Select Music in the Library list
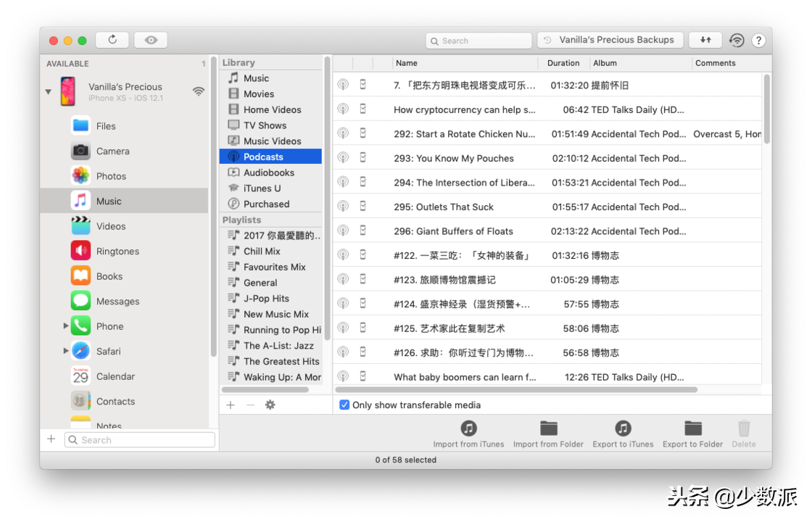This screenshot has width=812, height=522. coord(271,78)
